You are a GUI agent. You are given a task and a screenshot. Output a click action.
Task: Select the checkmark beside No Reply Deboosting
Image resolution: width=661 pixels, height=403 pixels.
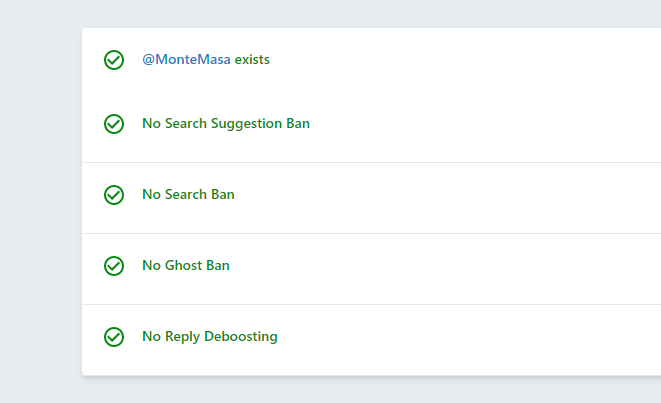114,337
